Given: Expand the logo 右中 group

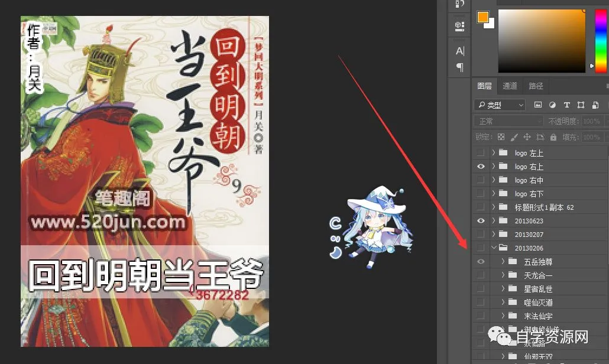Looking at the screenshot, I should (x=494, y=180).
